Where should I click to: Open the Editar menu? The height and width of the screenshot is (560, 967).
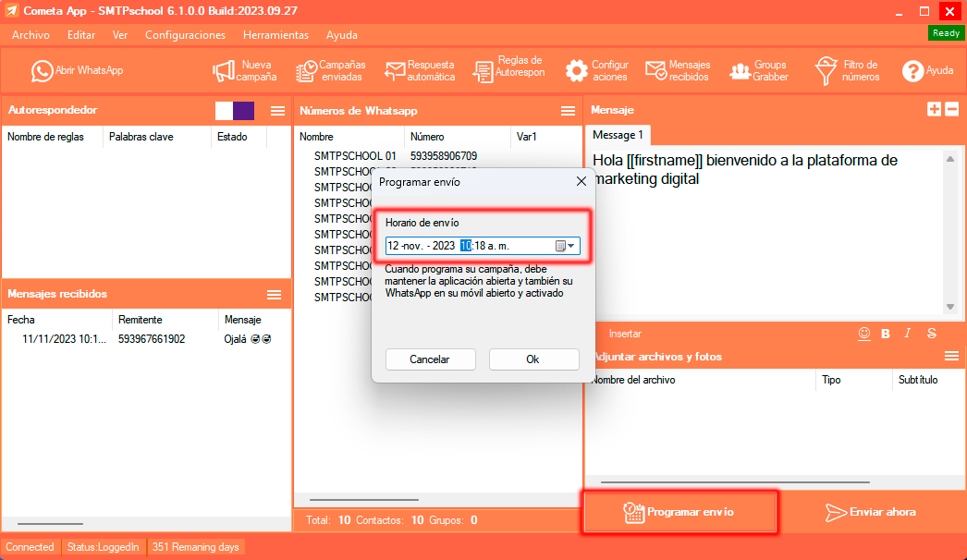[x=81, y=35]
